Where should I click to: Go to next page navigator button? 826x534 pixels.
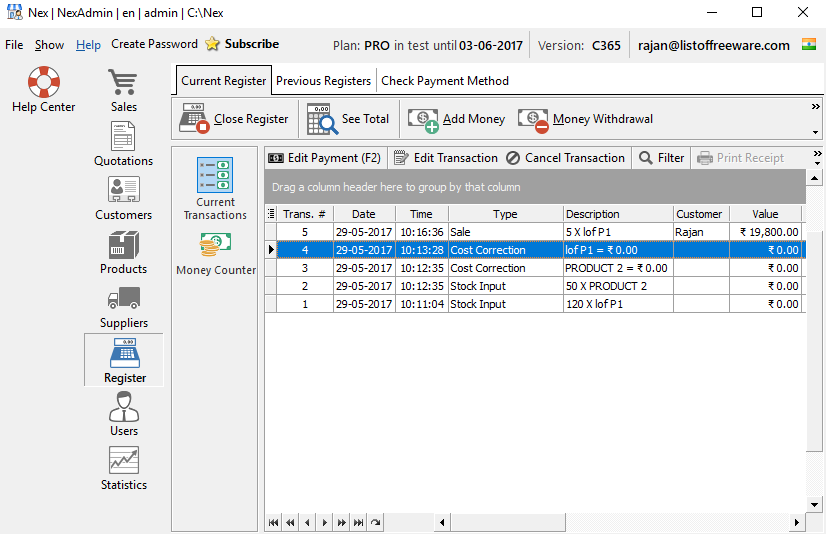[x=341, y=522]
